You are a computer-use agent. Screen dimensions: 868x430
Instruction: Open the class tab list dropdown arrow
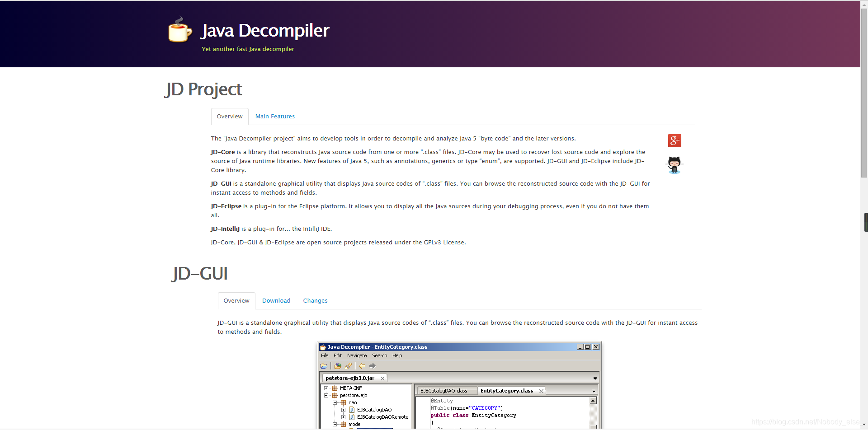[x=594, y=391]
